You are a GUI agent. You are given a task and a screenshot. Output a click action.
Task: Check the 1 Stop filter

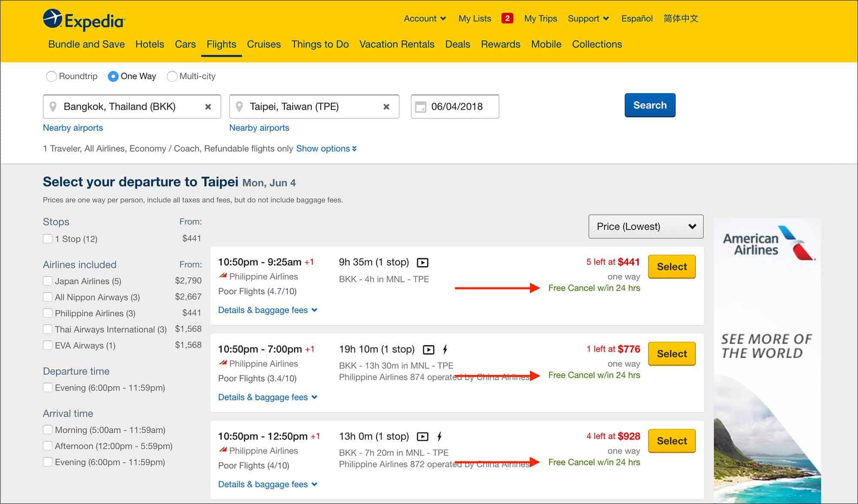pyautogui.click(x=48, y=238)
